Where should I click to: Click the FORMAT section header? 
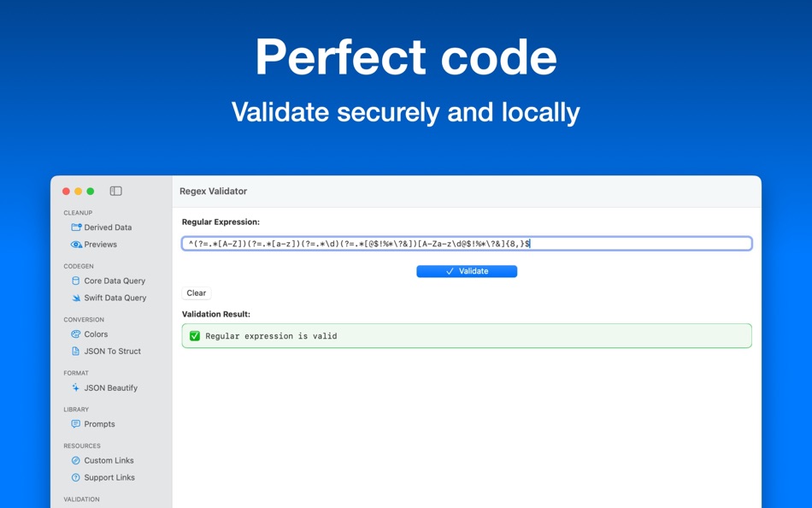76,373
